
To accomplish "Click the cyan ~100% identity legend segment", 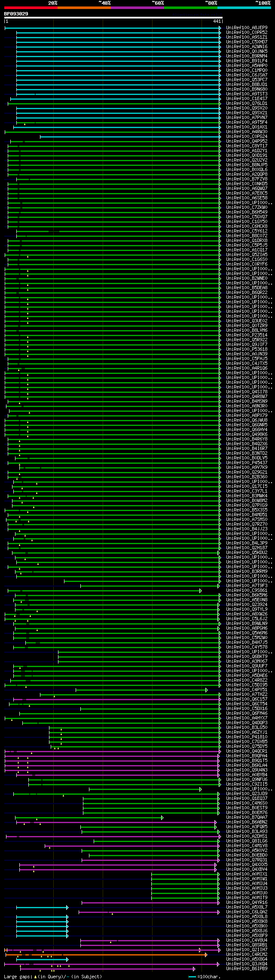I will click(244, 7).
